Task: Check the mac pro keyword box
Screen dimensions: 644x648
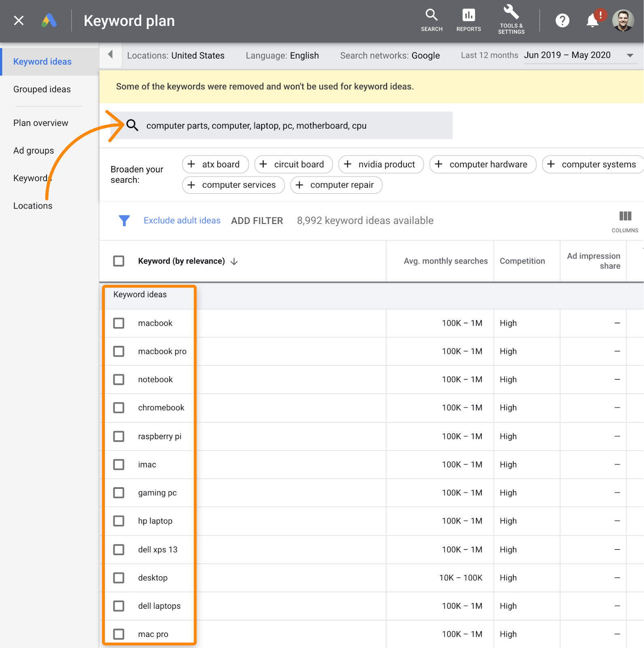Action: click(119, 634)
